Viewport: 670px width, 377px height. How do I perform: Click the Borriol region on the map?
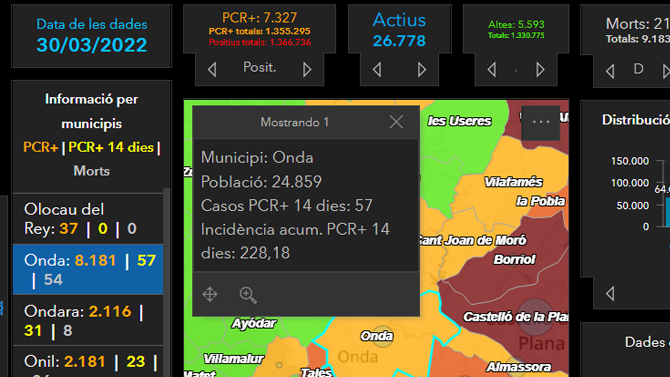tap(514, 259)
